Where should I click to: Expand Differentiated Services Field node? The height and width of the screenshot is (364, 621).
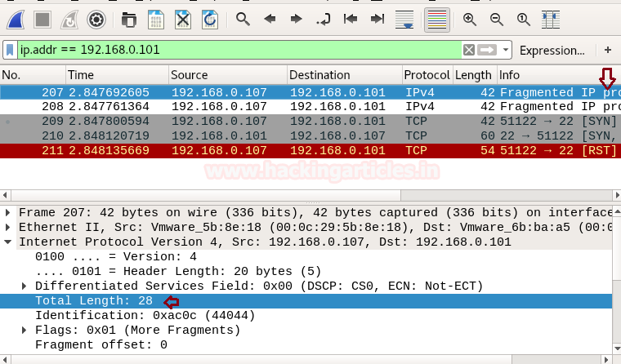tap(25, 286)
